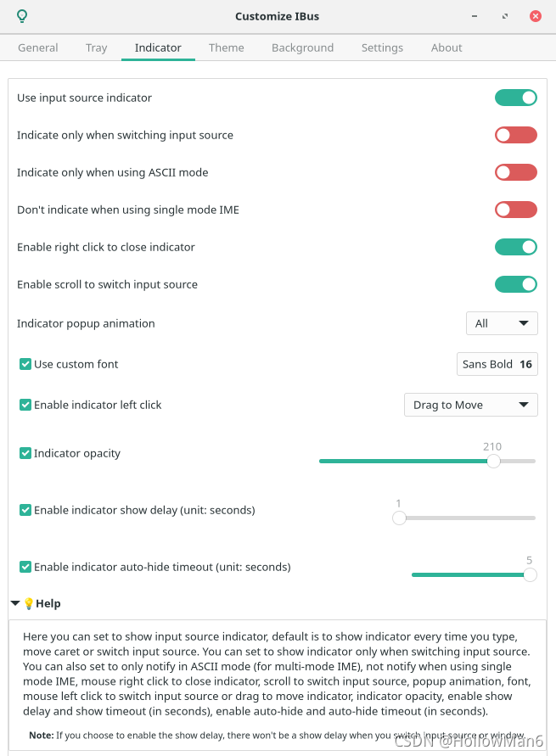556x756 pixels.
Task: Minimize the Customize IBus window
Action: (x=474, y=16)
